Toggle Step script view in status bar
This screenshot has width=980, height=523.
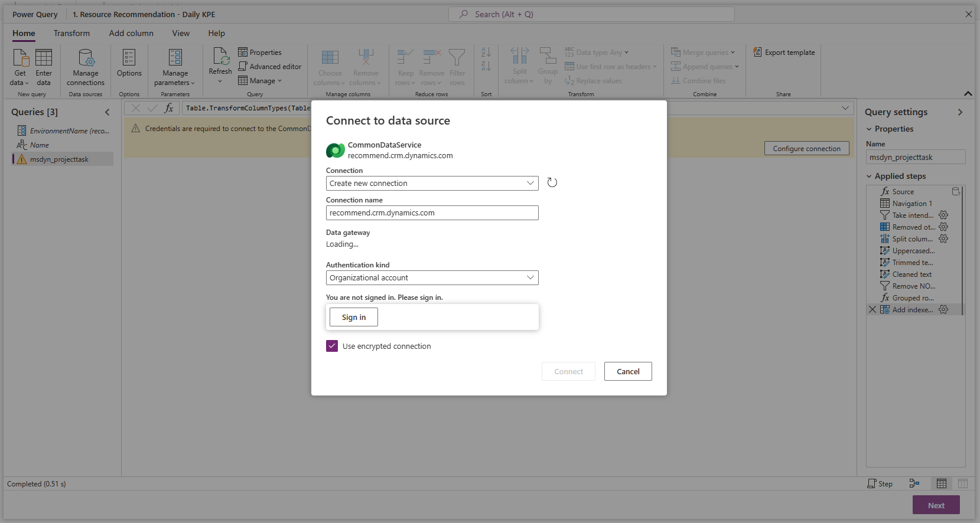(x=880, y=483)
